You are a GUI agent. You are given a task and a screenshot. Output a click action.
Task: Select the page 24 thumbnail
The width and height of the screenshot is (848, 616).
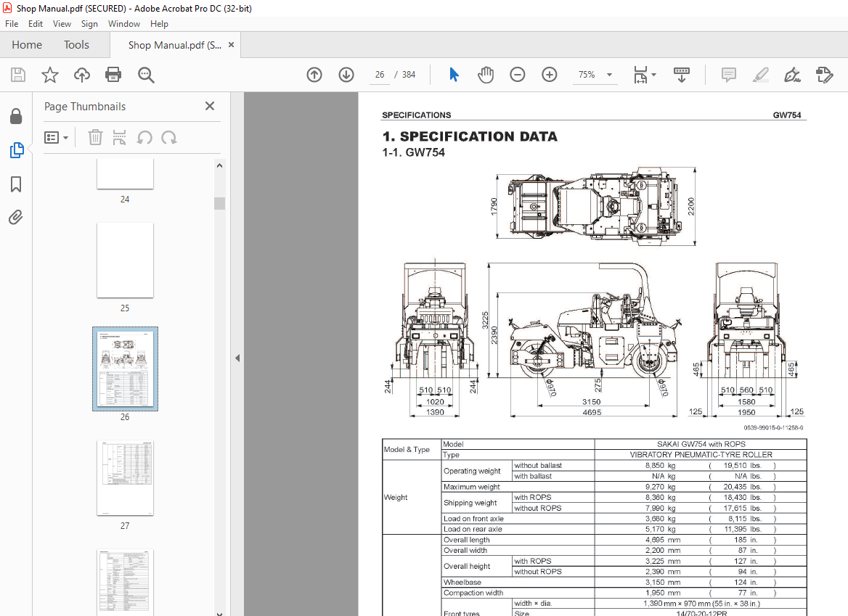point(125,174)
